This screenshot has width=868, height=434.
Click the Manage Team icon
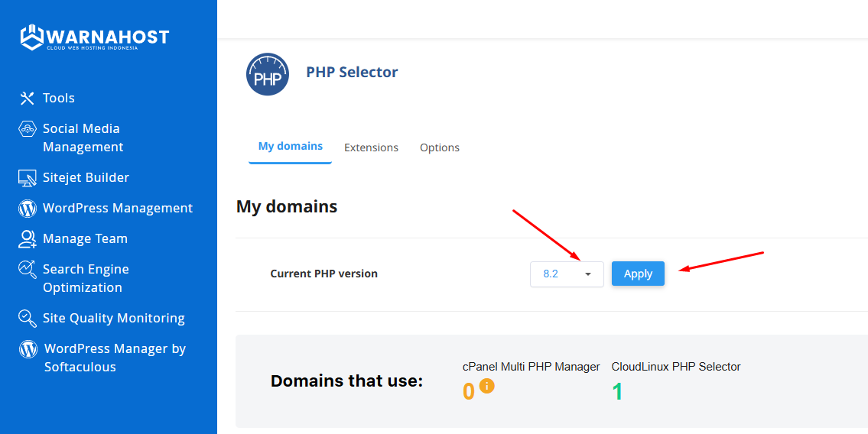(x=28, y=239)
